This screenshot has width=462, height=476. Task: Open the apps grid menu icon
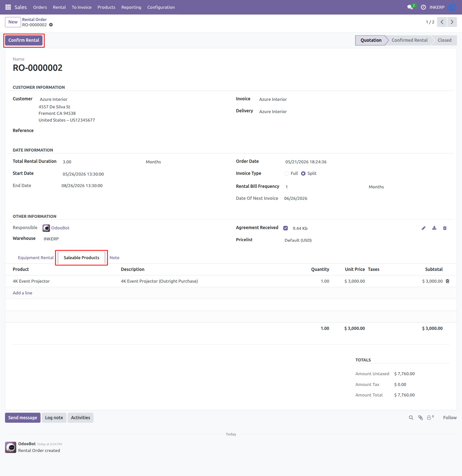click(8, 7)
